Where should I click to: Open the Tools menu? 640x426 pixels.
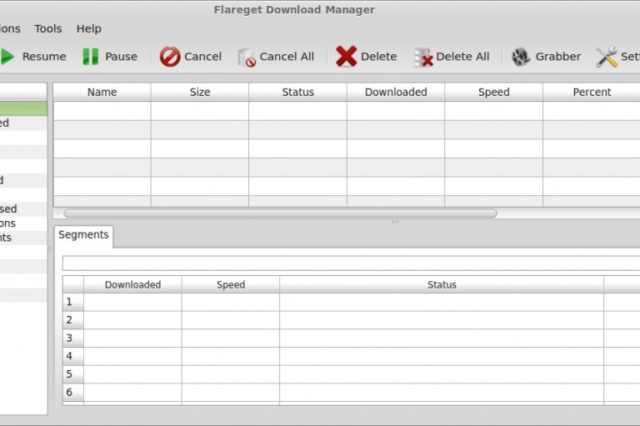coord(48,29)
